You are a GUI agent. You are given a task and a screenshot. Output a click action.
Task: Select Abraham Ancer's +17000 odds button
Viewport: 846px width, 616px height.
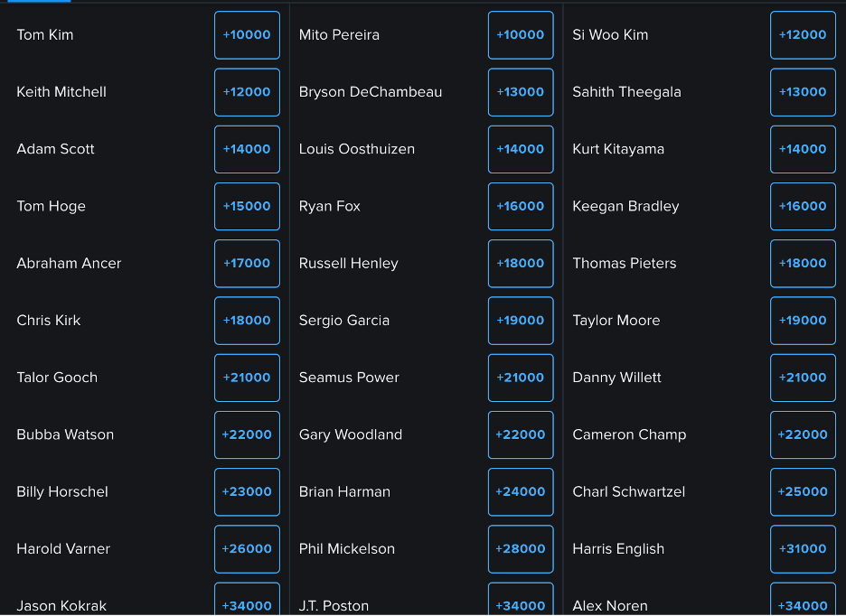(x=247, y=264)
